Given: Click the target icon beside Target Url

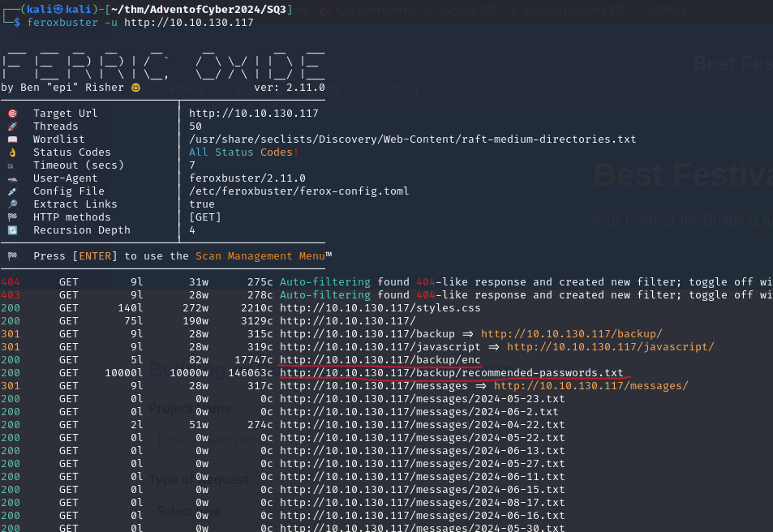Looking at the screenshot, I should point(12,114).
